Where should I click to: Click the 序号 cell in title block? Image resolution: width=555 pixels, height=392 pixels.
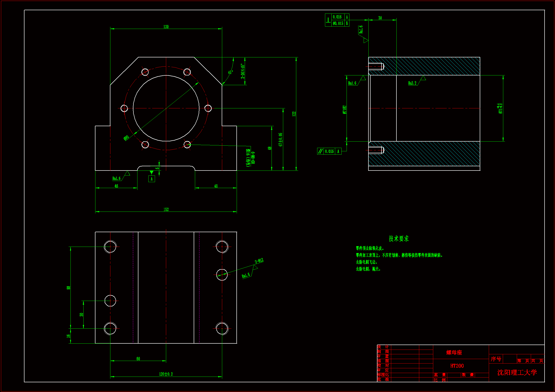coord(496,359)
